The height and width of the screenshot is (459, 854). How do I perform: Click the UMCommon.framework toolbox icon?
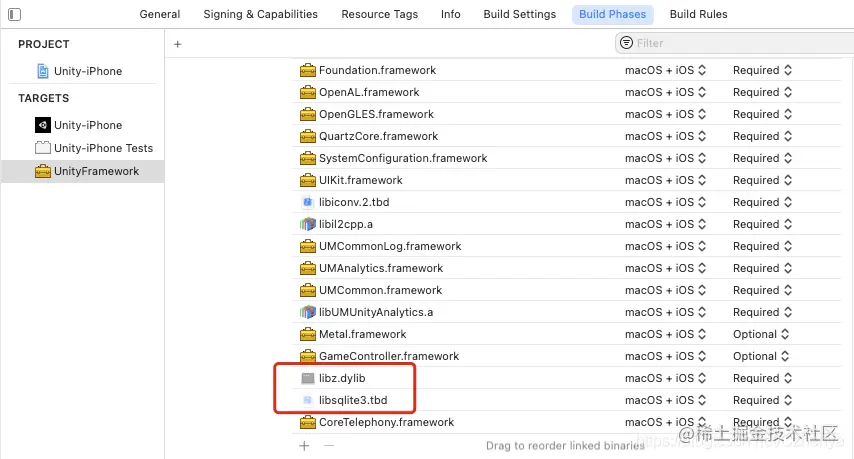coord(308,290)
